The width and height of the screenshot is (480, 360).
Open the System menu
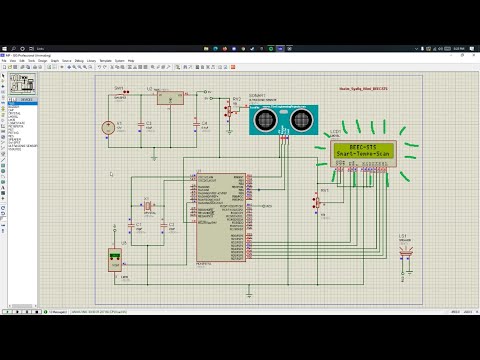pos(119,61)
